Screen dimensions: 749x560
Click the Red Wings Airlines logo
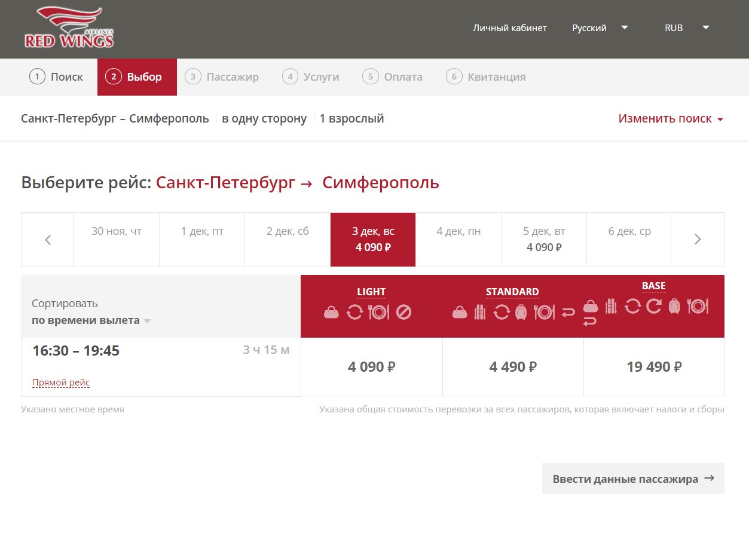tap(69, 29)
